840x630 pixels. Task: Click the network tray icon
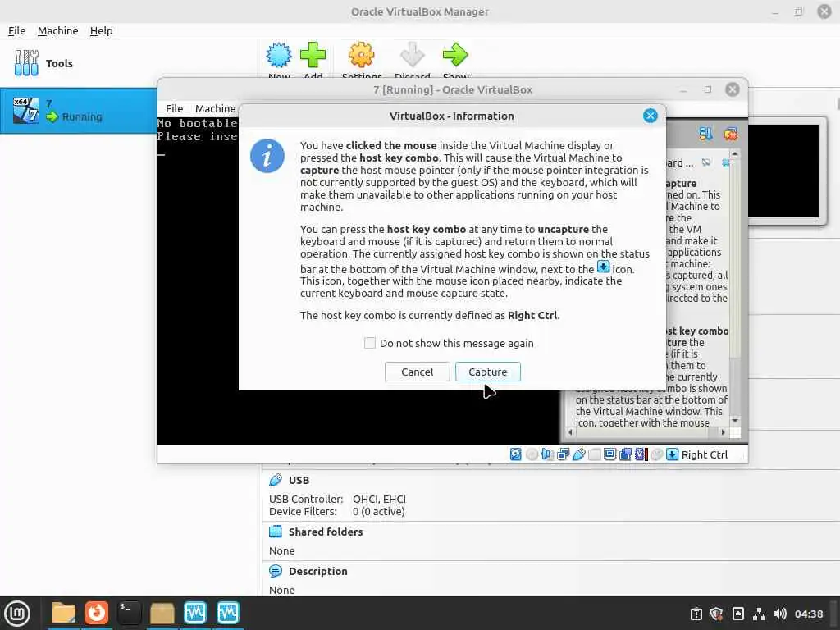pyautogui.click(x=759, y=614)
